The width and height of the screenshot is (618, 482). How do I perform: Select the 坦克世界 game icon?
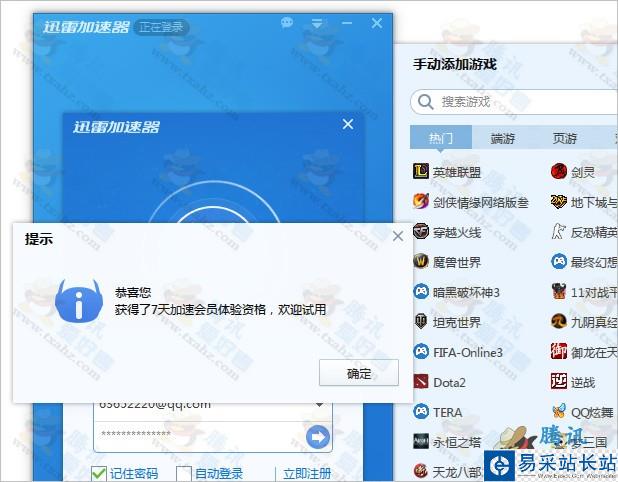421,321
